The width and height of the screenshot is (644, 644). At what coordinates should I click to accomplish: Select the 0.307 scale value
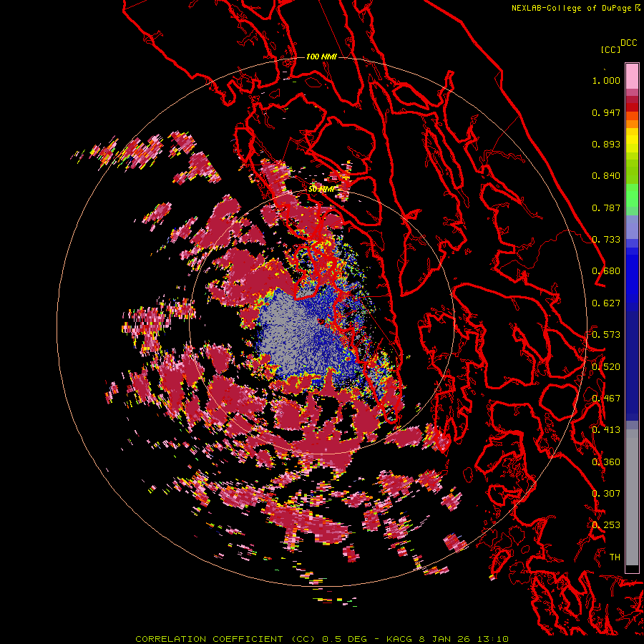(606, 493)
